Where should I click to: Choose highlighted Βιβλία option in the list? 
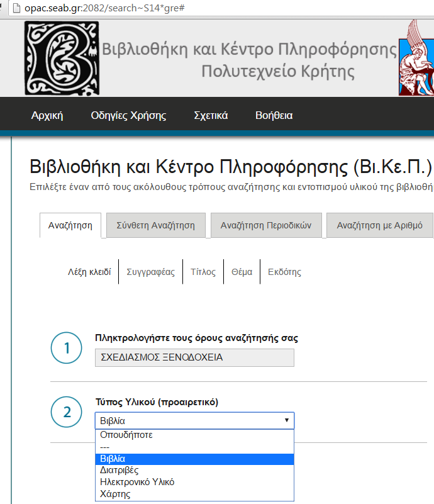[x=194, y=459]
